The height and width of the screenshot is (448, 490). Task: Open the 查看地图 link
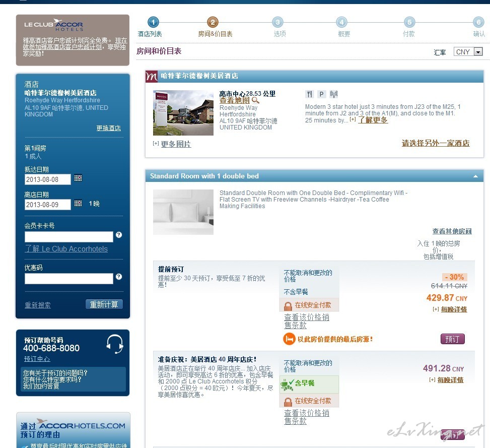[234, 100]
